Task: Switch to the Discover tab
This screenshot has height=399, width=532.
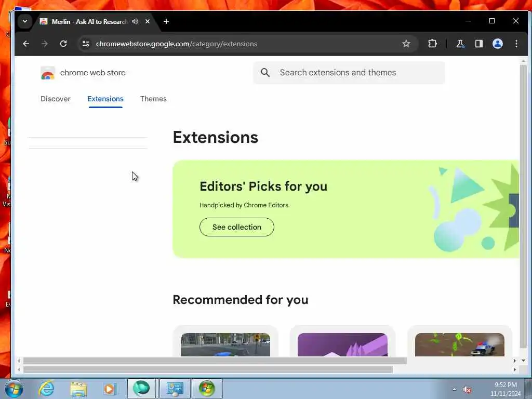Action: [56, 99]
